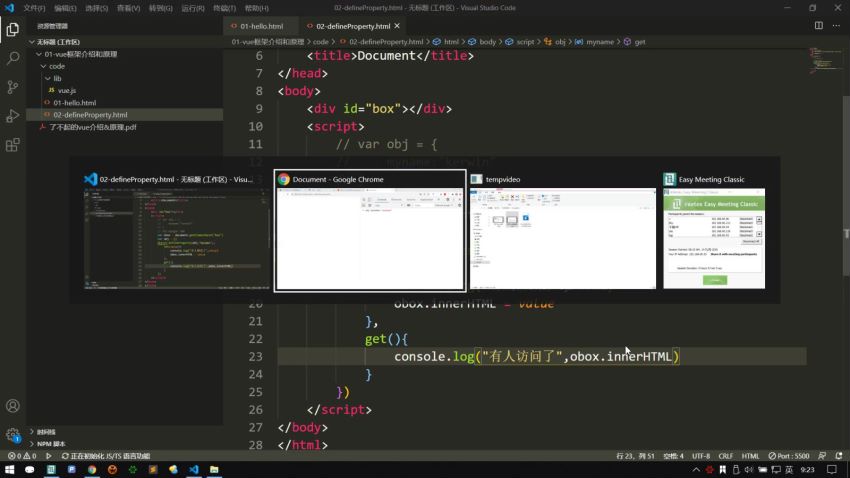
Task: Click the Windows Start button
Action: tap(9, 470)
